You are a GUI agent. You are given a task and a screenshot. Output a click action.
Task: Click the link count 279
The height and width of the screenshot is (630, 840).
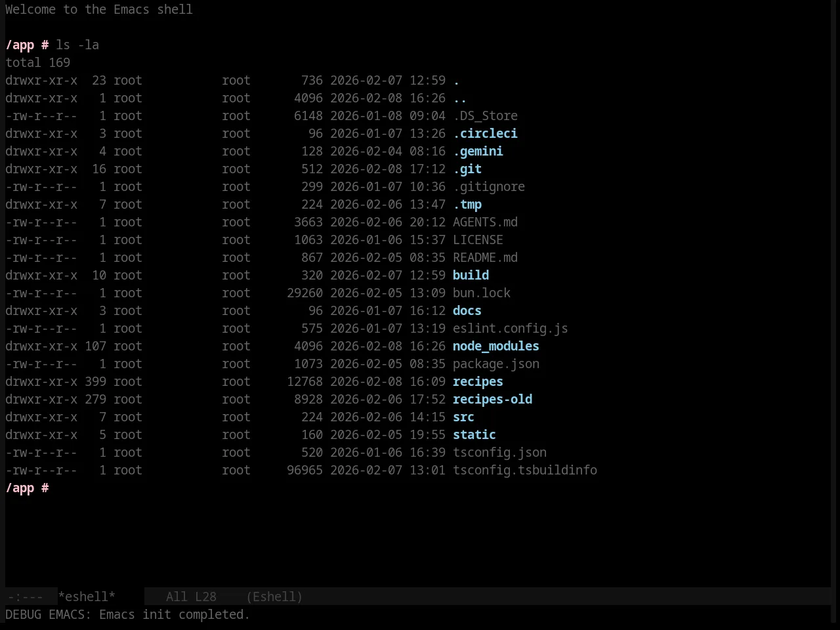coord(95,399)
